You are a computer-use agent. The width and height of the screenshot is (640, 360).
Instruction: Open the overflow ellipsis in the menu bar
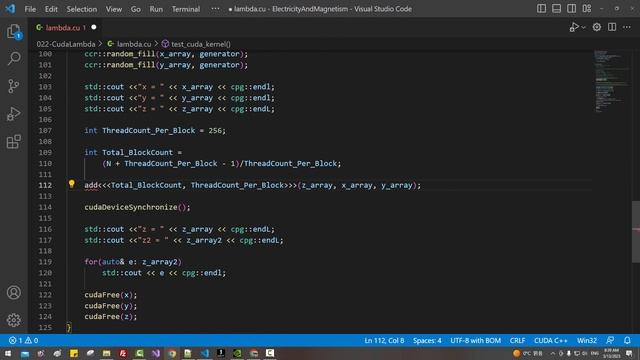tap(215, 9)
